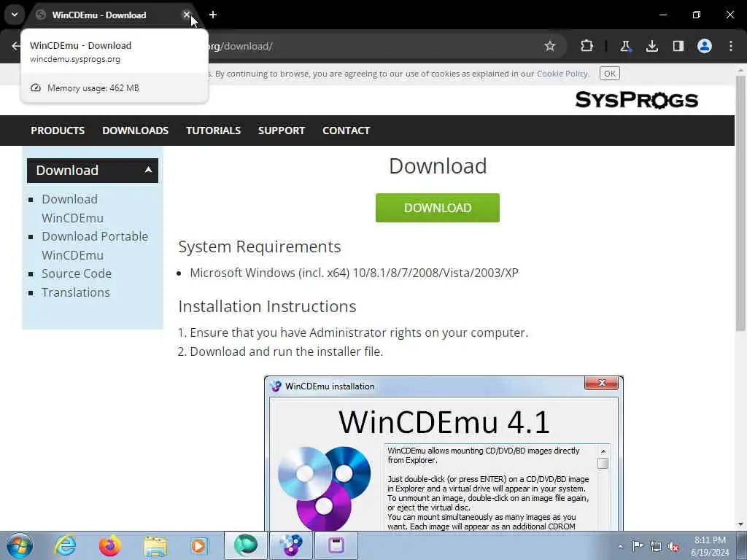
Task: Click the WinCDEmu installation screenshot image
Action: [444, 454]
